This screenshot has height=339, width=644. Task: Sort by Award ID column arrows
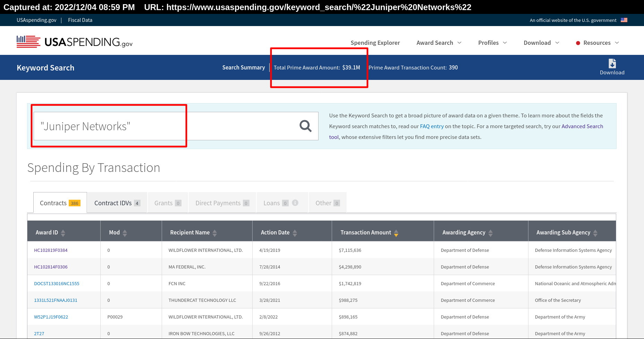pyautogui.click(x=63, y=233)
